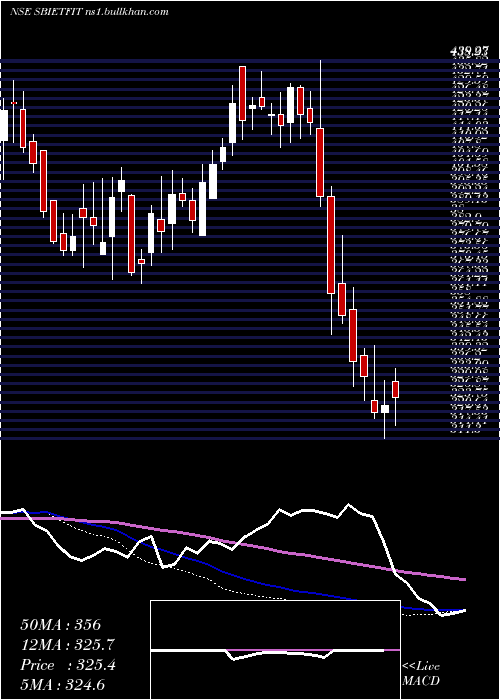Click the 439.97 top price axis label
Screen dimensions: 500x700
(x=468, y=52)
